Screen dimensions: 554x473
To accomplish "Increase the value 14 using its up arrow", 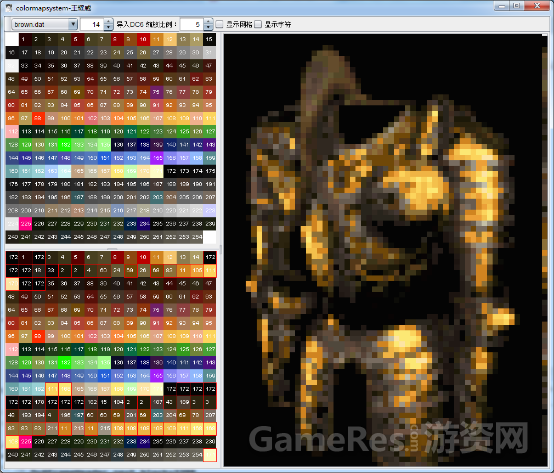I will tap(109, 21).
